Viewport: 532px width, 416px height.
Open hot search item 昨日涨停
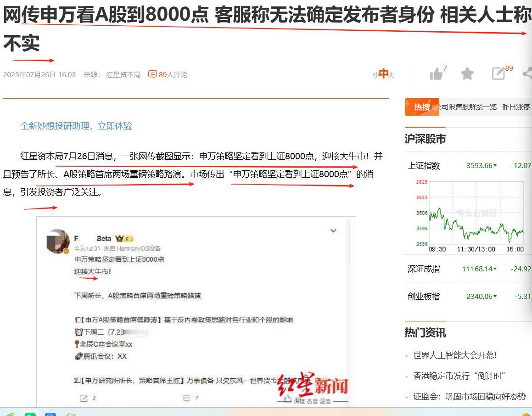tap(516, 107)
